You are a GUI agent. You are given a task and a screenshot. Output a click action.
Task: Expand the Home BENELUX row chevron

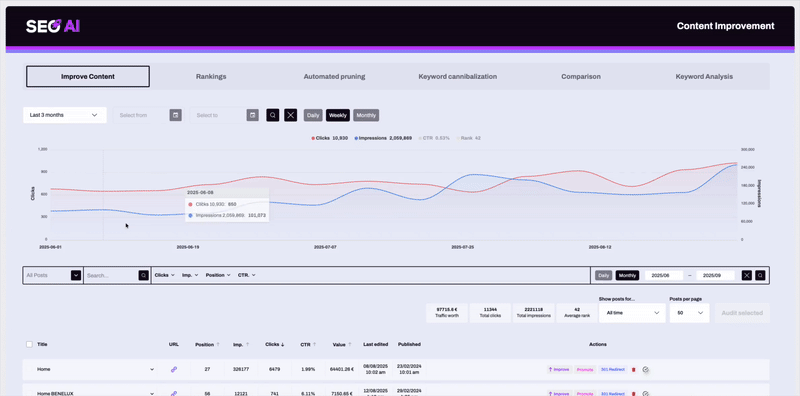tap(152, 393)
